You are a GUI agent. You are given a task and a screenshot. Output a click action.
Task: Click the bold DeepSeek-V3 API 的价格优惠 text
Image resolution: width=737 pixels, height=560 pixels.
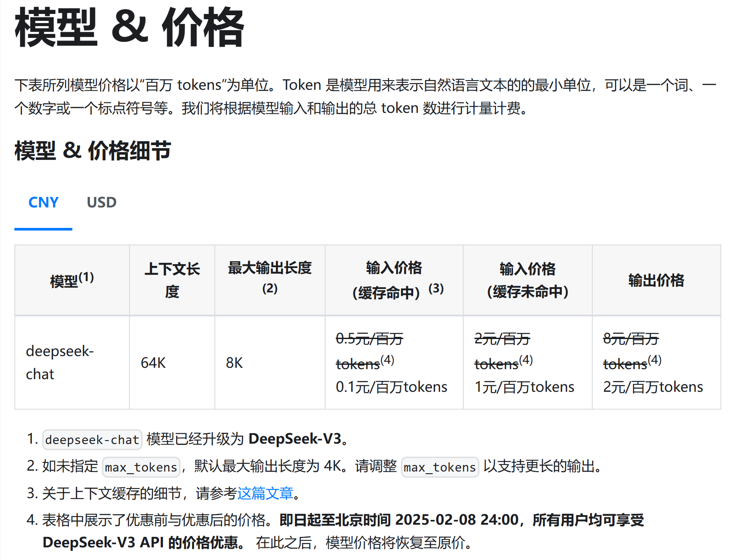tap(141, 543)
